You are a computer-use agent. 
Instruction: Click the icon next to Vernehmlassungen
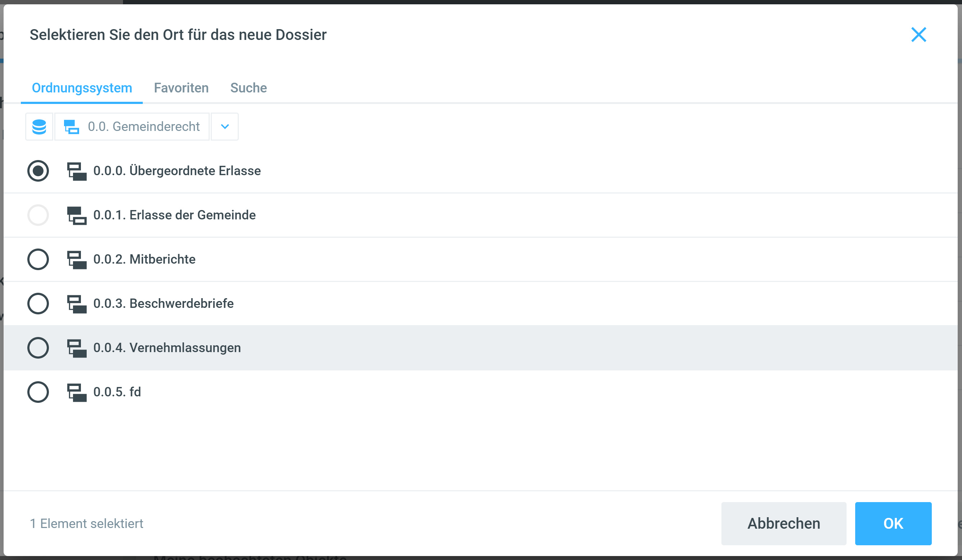coord(77,348)
